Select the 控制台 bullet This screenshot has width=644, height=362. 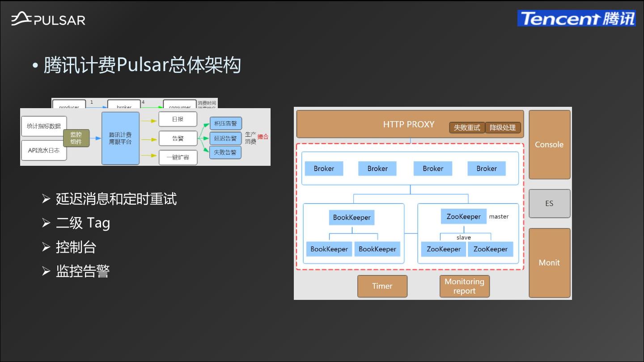pyautogui.click(x=76, y=247)
